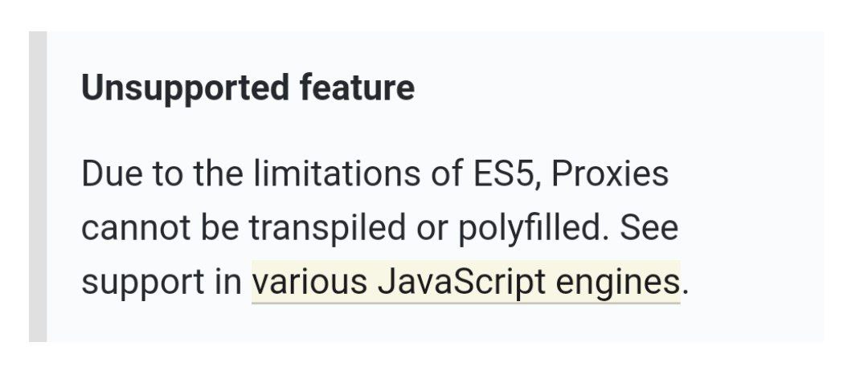Click the "ES5," text in the note

pyautogui.click(x=507, y=174)
